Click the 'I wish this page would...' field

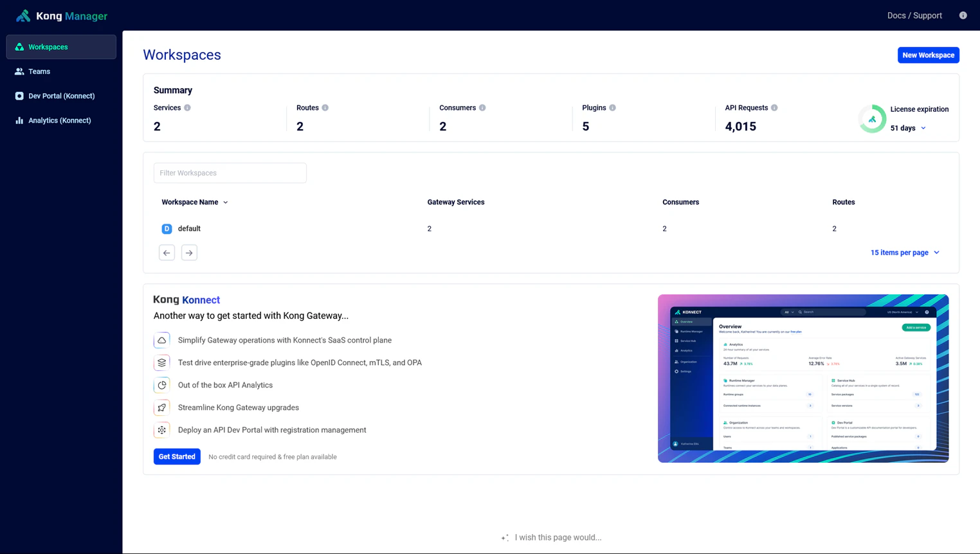558,537
